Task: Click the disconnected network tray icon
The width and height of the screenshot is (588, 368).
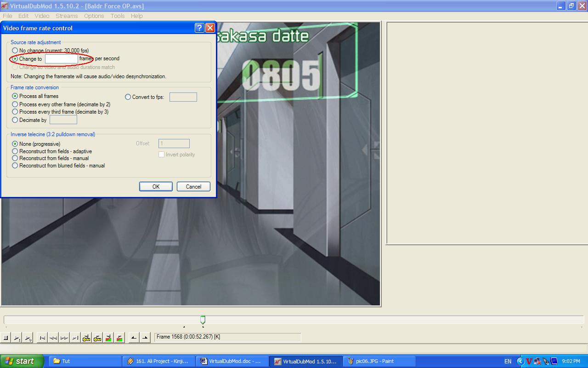Action: [537, 361]
